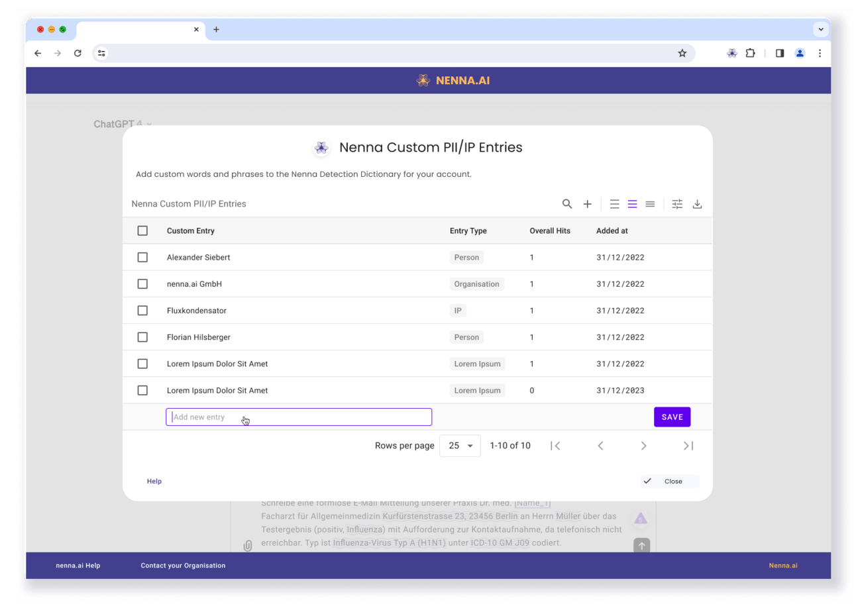Sort by the Added at column header
The image size is (856, 616).
pyautogui.click(x=612, y=231)
